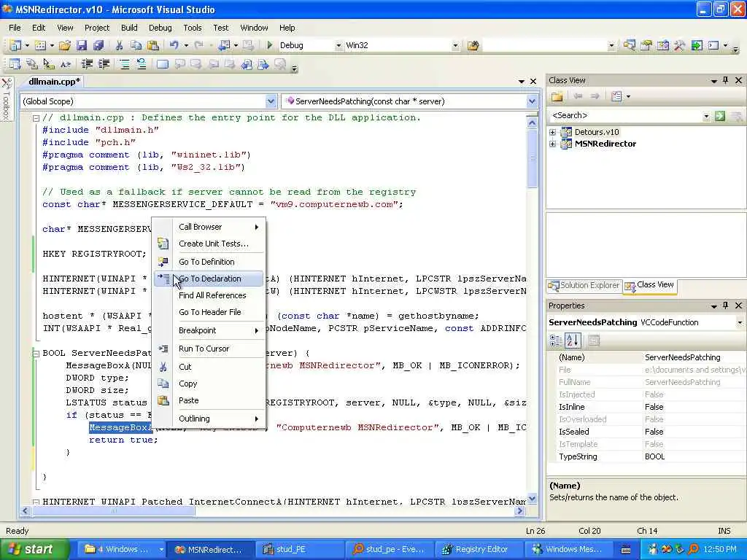Switch to the Solution Explorer tab
747x560 pixels.
coord(584,285)
